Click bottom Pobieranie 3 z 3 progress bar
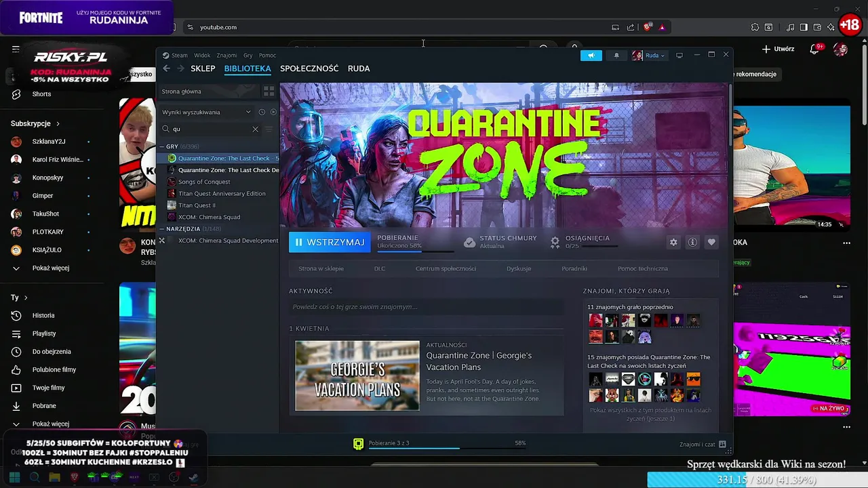Screen dimensions: 868x488 click(x=447, y=448)
